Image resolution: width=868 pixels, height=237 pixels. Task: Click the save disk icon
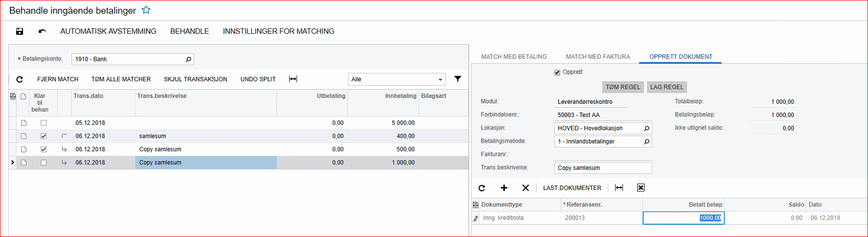20,31
